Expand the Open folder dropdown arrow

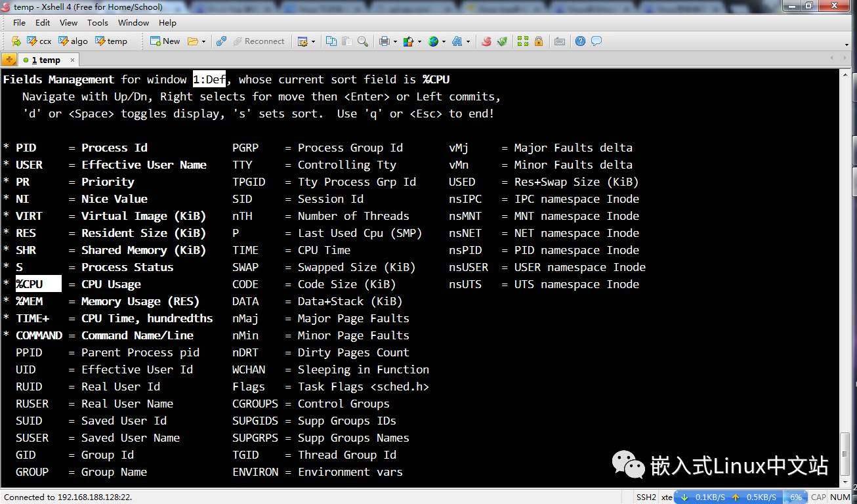[x=203, y=41]
